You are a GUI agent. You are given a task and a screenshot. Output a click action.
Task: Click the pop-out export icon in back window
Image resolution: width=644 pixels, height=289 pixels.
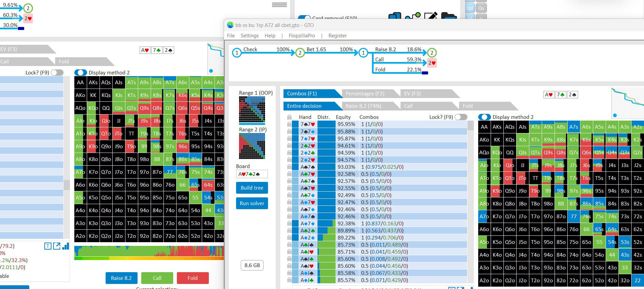(56, 246)
